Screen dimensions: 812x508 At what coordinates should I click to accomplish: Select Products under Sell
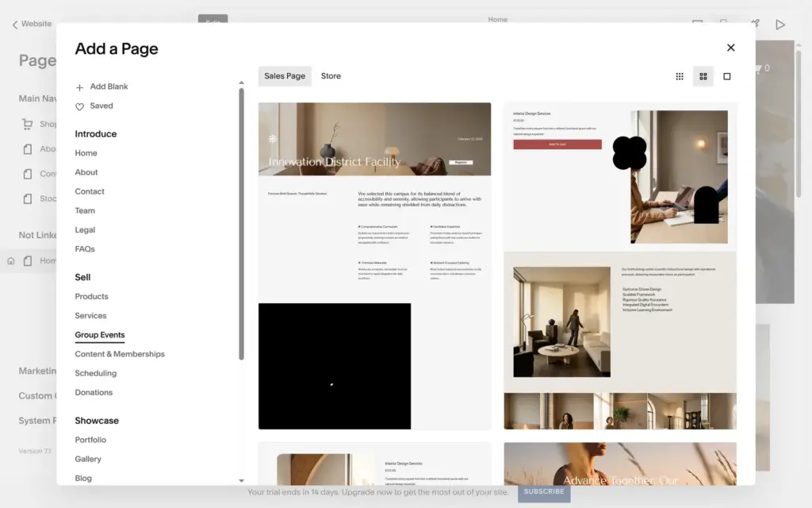click(92, 297)
